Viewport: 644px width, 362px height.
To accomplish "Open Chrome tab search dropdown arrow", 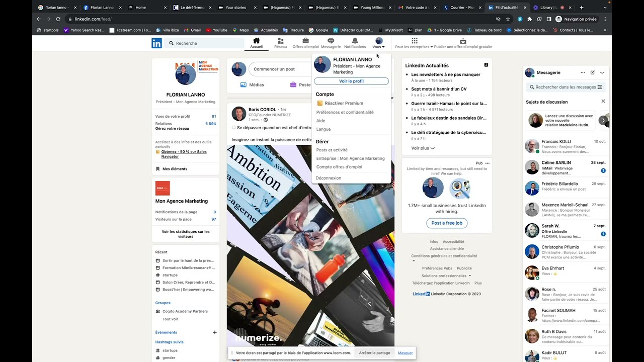I will click(605, 8).
